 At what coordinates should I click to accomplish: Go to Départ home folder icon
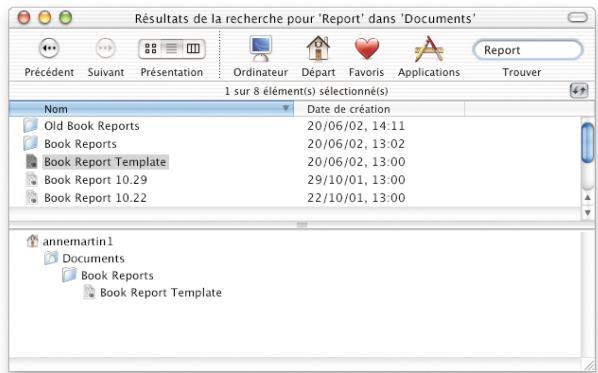[318, 48]
